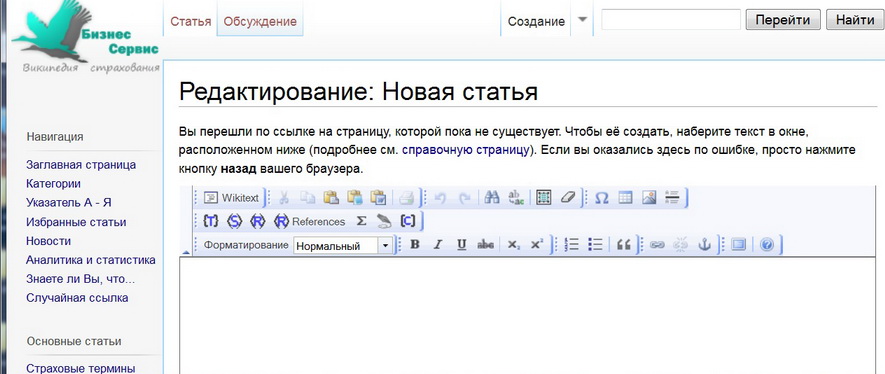Expand the arrow next to Создание

[582, 19]
